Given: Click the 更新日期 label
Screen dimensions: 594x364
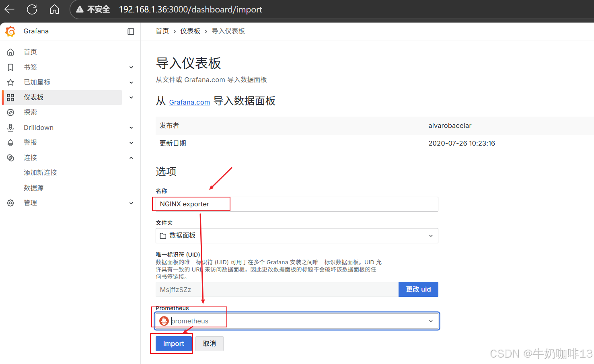Looking at the screenshot, I should (173, 143).
